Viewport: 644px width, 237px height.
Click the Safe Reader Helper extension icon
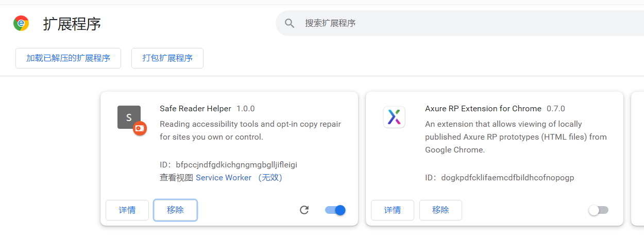click(129, 117)
